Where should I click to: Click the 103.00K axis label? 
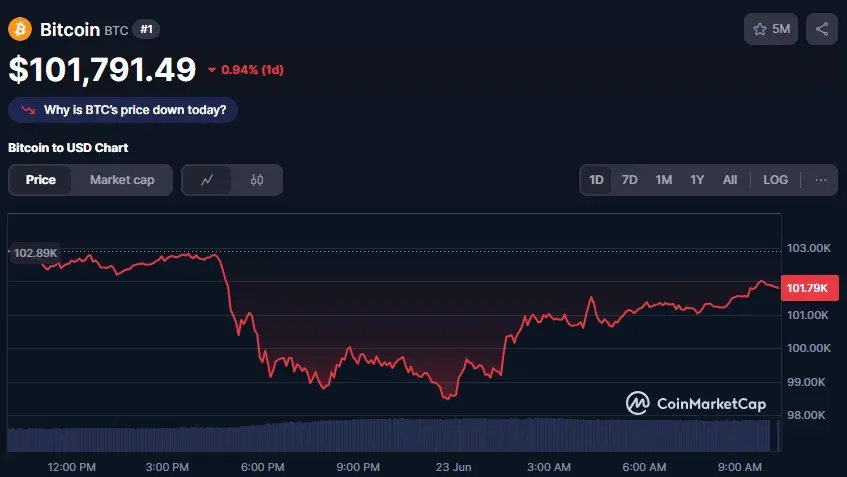point(809,248)
